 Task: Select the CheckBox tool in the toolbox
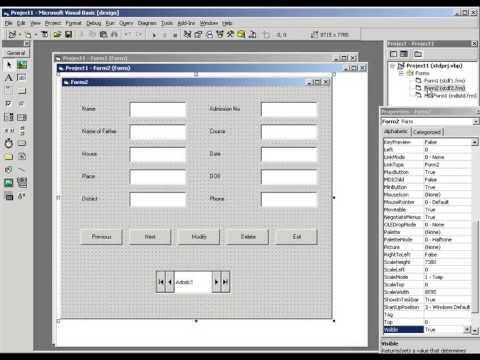pyautogui.click(x=9, y=104)
